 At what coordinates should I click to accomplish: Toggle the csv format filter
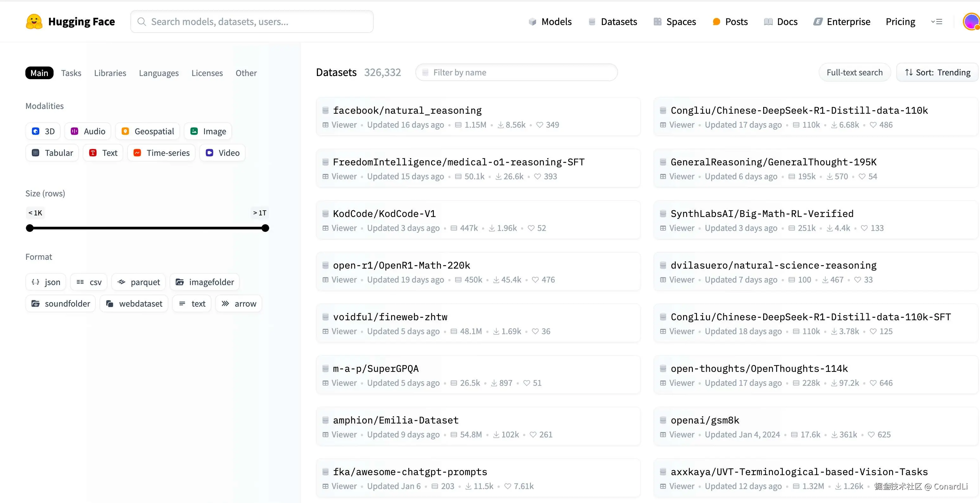[x=89, y=282]
